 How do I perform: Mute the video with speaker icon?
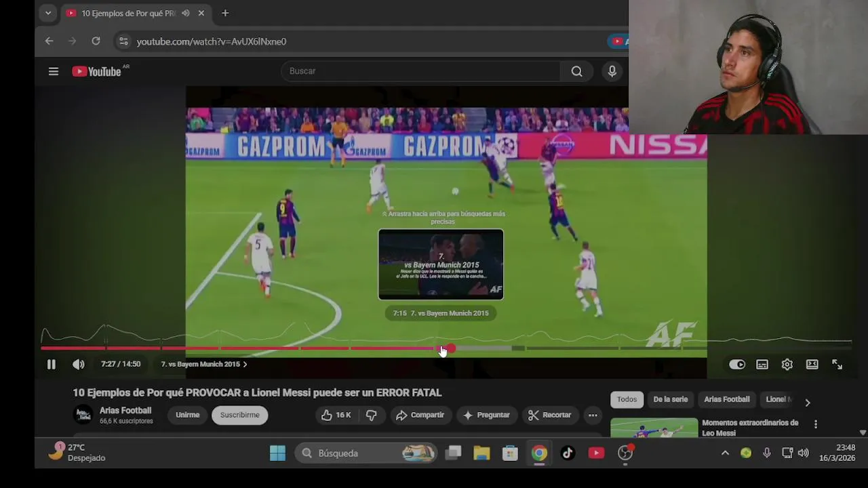click(79, 365)
